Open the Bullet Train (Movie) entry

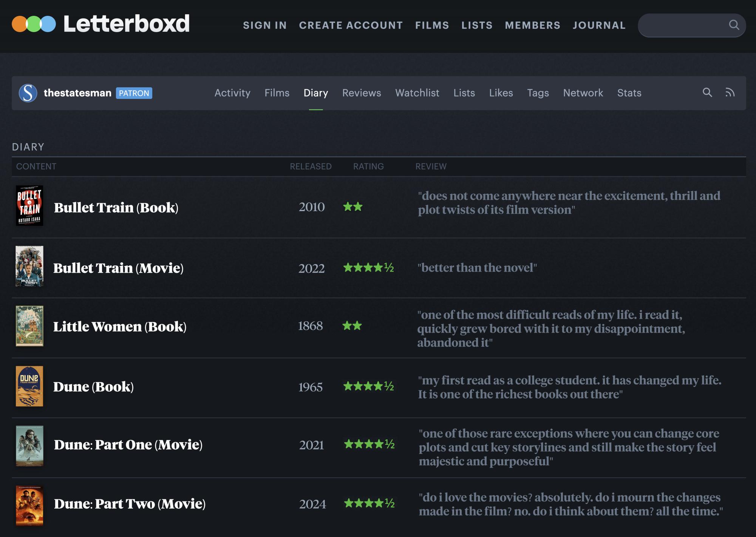coord(119,268)
